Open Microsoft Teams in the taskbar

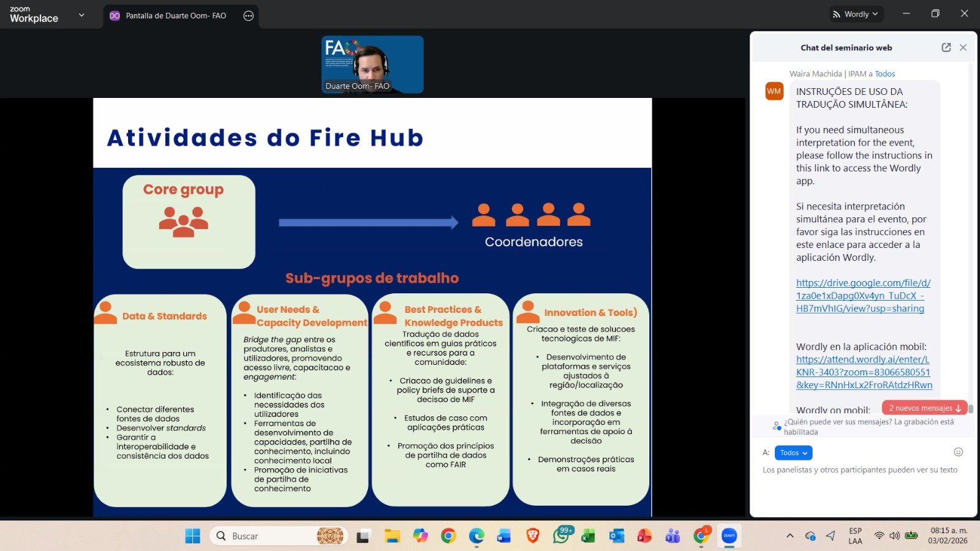[x=673, y=536]
